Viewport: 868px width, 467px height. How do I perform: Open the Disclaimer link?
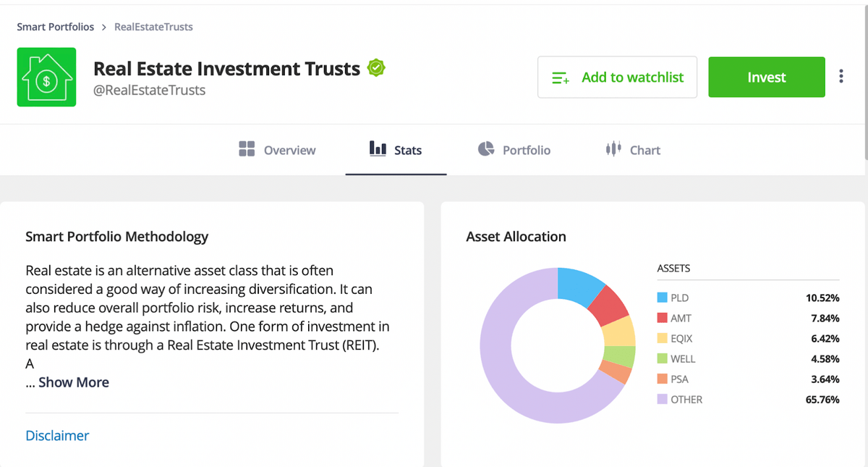click(x=57, y=435)
